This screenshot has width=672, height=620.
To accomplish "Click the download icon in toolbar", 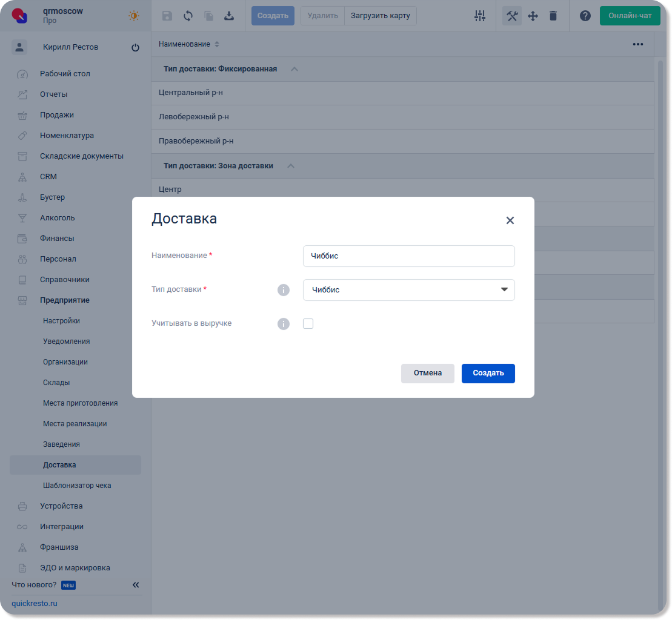I will click(229, 16).
